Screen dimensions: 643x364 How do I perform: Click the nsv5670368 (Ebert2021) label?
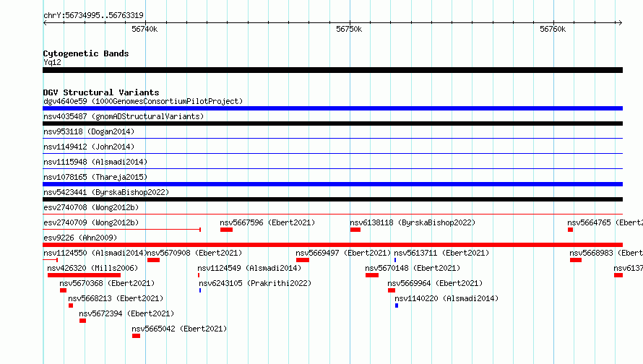(x=107, y=283)
